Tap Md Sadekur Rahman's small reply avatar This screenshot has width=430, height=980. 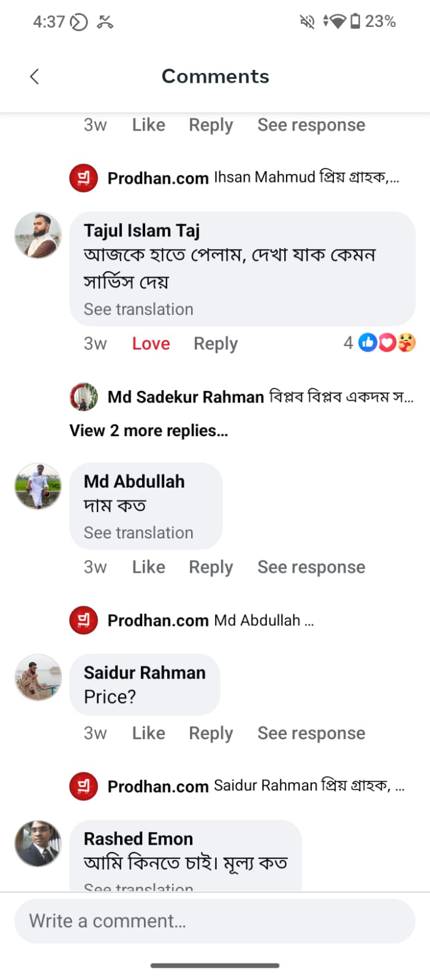pyautogui.click(x=84, y=397)
